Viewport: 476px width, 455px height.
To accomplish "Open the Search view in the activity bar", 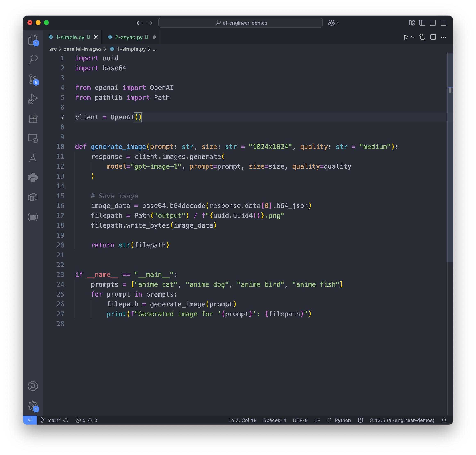I will (33, 59).
